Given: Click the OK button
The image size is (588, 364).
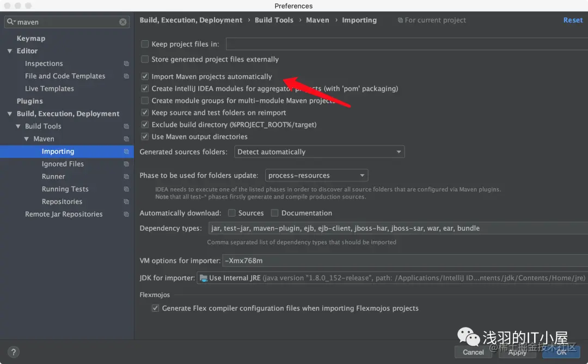Looking at the screenshot, I should [x=561, y=352].
